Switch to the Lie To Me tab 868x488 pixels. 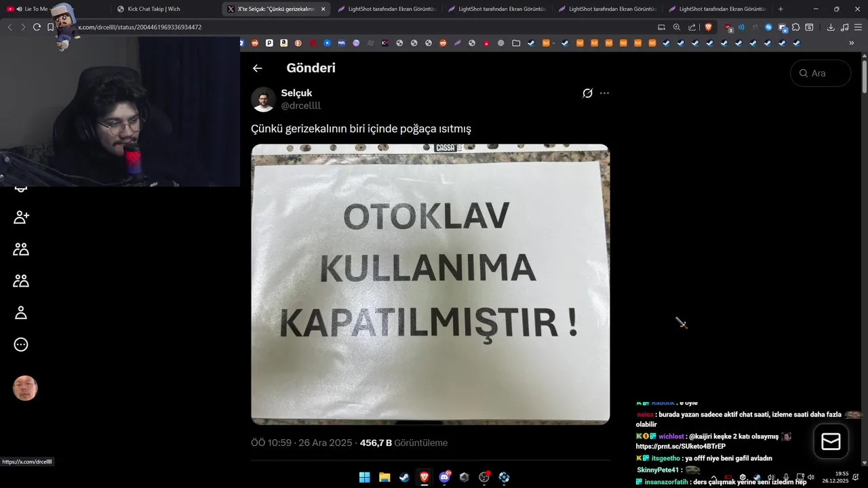tap(54, 9)
